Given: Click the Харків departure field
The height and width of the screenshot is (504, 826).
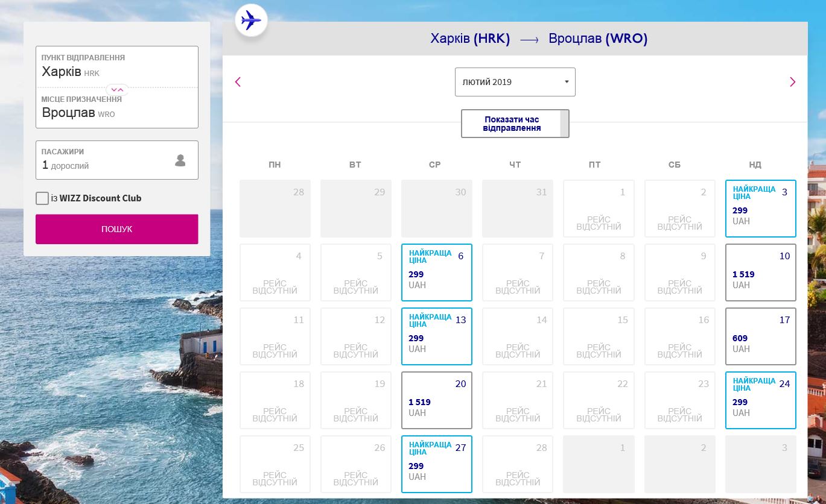Looking at the screenshot, I should point(116,67).
